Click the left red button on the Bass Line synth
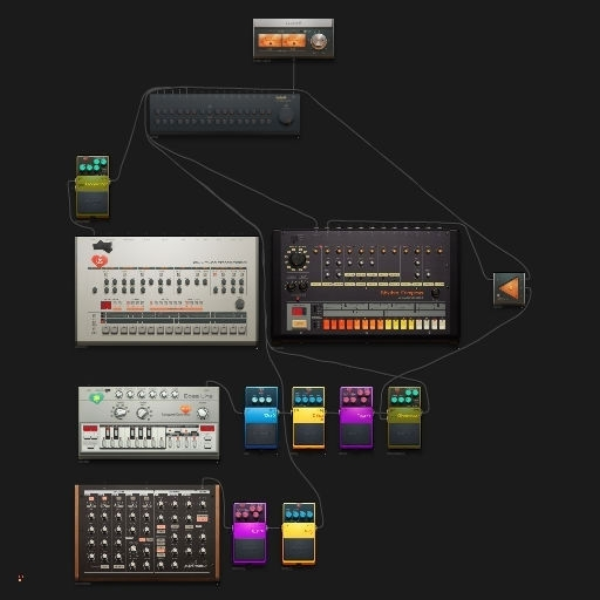The height and width of the screenshot is (600, 600). click(90, 428)
